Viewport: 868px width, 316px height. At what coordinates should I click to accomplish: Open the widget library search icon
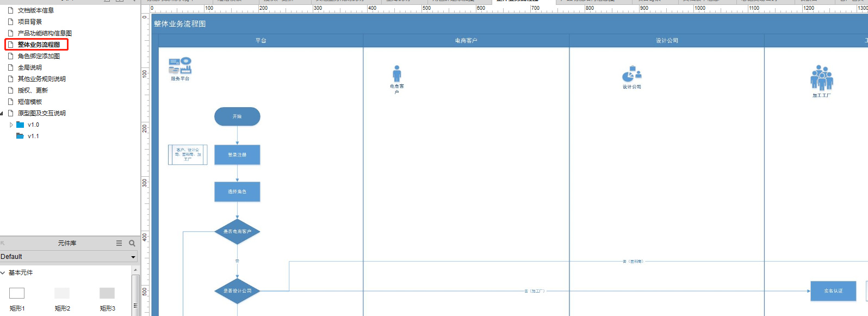click(x=132, y=243)
